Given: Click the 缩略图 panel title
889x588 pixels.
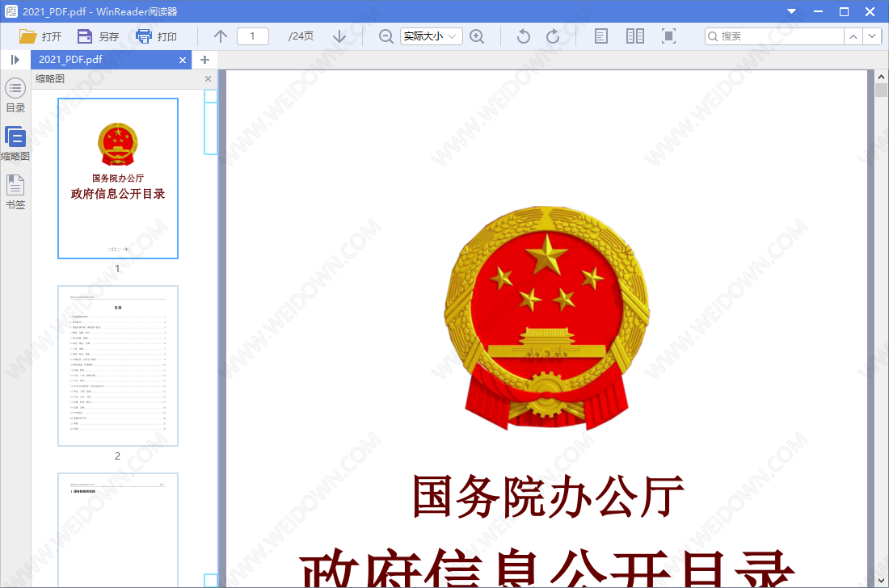Looking at the screenshot, I should (50, 78).
